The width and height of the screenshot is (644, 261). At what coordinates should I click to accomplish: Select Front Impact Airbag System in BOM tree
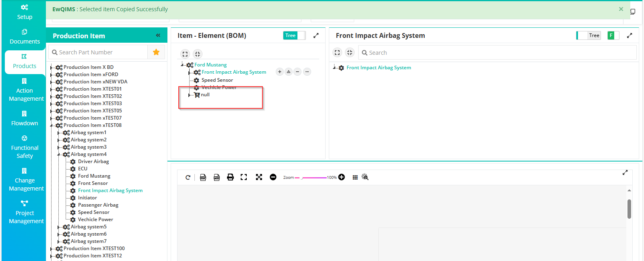click(234, 72)
